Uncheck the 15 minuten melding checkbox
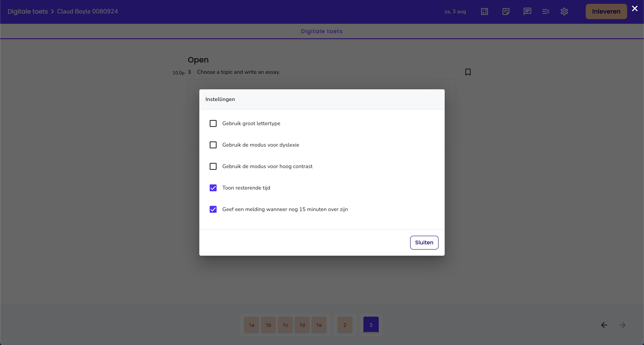The width and height of the screenshot is (644, 345). pyautogui.click(x=213, y=209)
